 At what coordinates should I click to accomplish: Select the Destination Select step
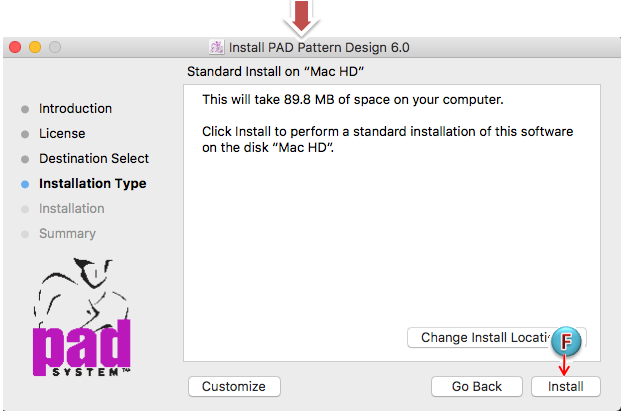coord(94,159)
